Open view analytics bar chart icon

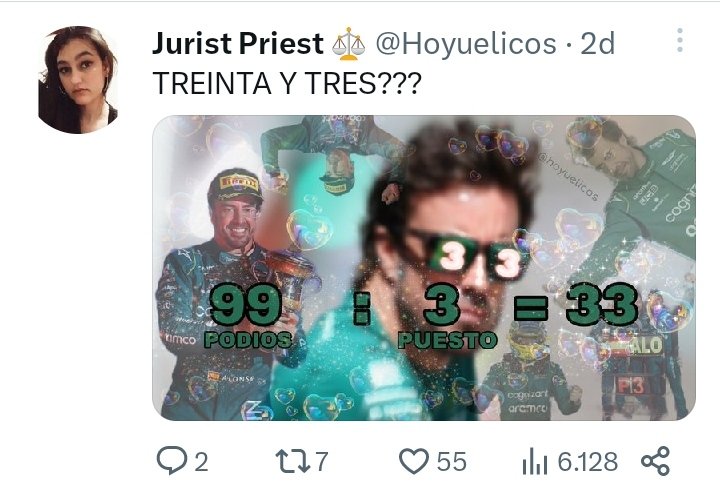coord(534,461)
